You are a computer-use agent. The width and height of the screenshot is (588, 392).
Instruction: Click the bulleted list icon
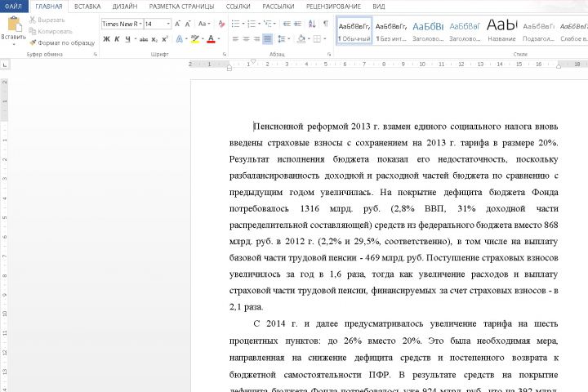point(235,24)
